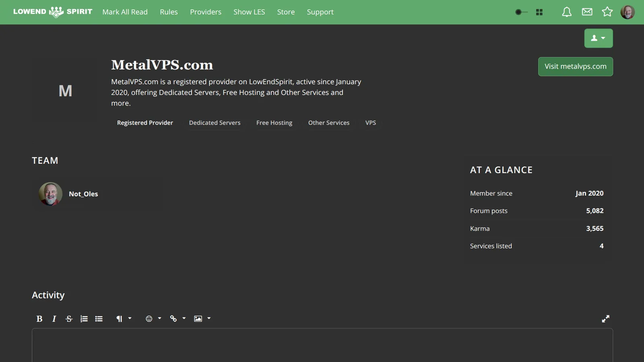Go to the Store page
644x362 pixels.
coord(286,12)
